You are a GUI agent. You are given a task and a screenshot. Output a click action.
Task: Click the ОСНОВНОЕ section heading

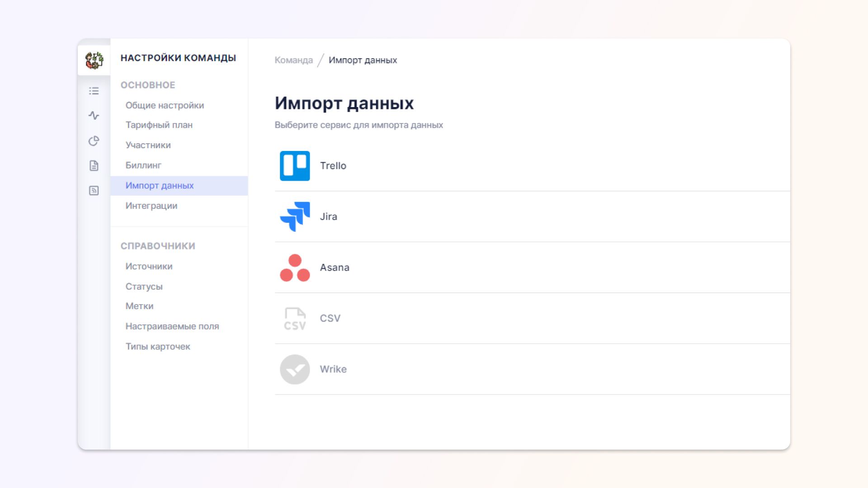pyautogui.click(x=147, y=85)
